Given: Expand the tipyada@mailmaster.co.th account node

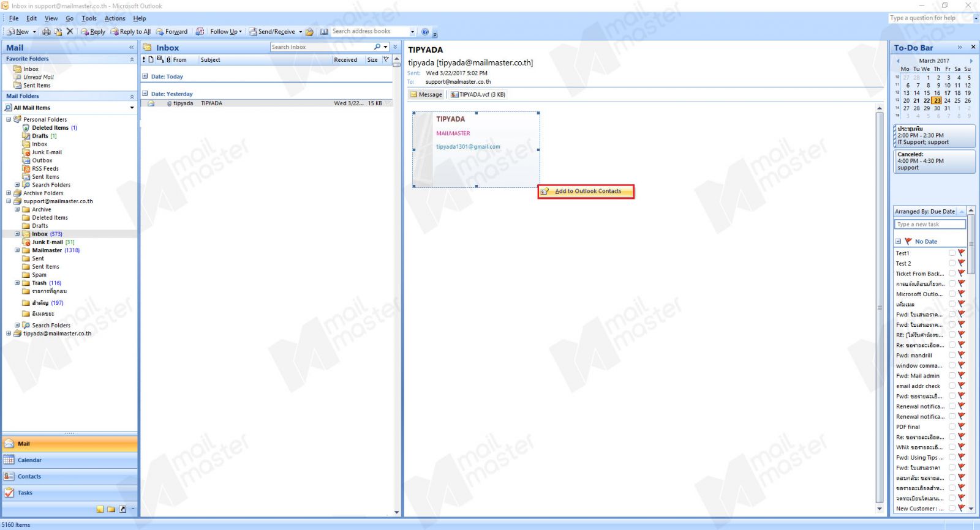Looking at the screenshot, I should click(9, 334).
